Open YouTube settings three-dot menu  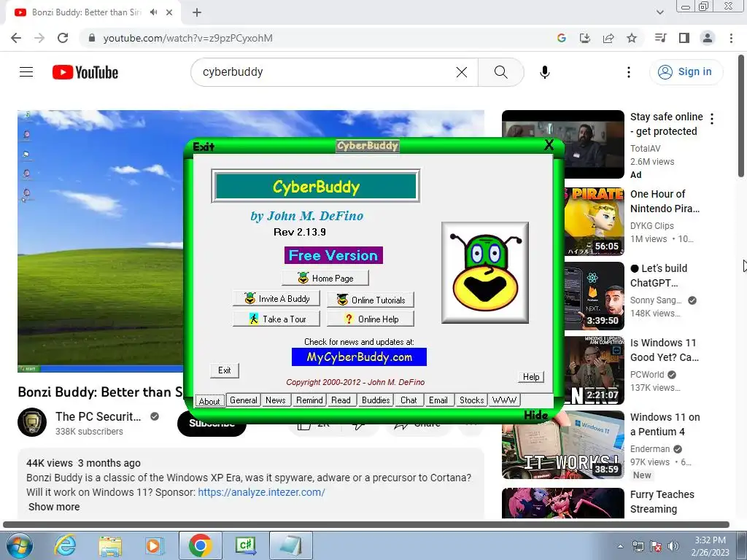click(628, 72)
